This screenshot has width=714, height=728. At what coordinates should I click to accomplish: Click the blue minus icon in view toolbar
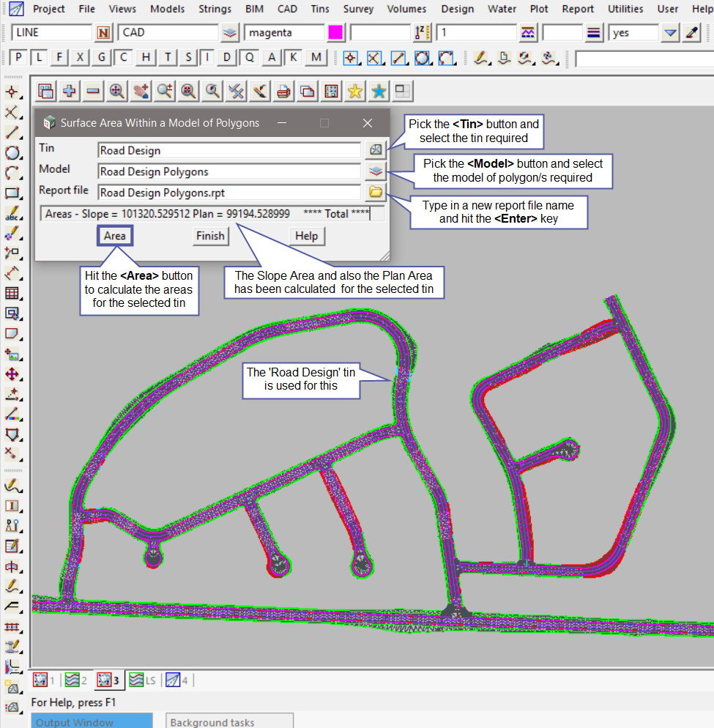(x=93, y=91)
